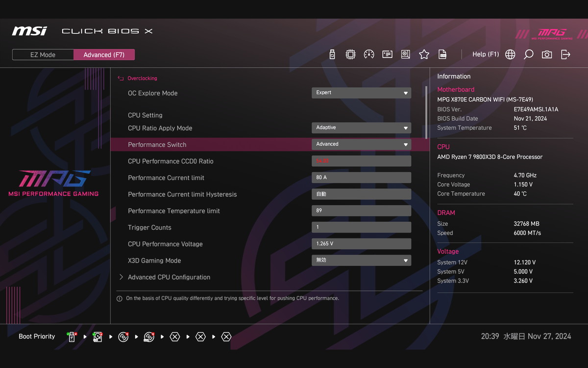
Task: Click the exit door arrow icon
Action: (x=565, y=54)
